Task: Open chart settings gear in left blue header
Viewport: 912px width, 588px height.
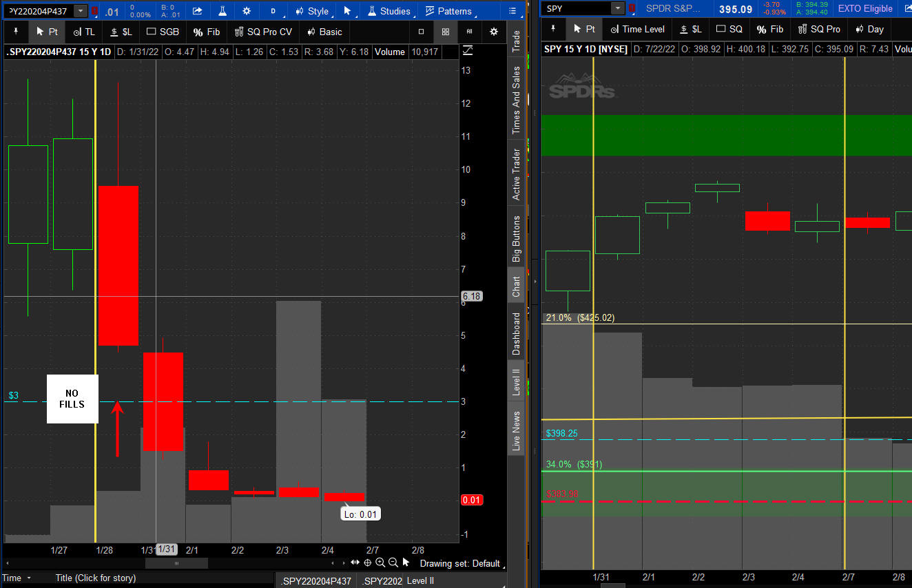Action: pos(247,11)
